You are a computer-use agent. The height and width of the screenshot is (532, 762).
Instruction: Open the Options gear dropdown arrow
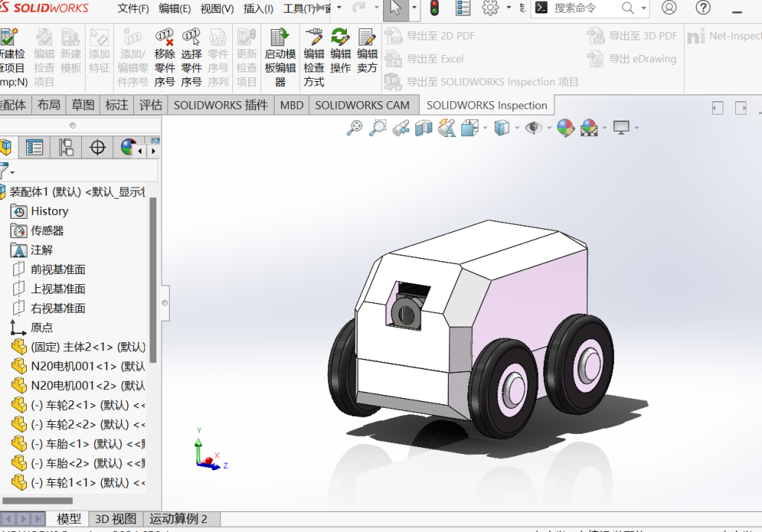508,7
